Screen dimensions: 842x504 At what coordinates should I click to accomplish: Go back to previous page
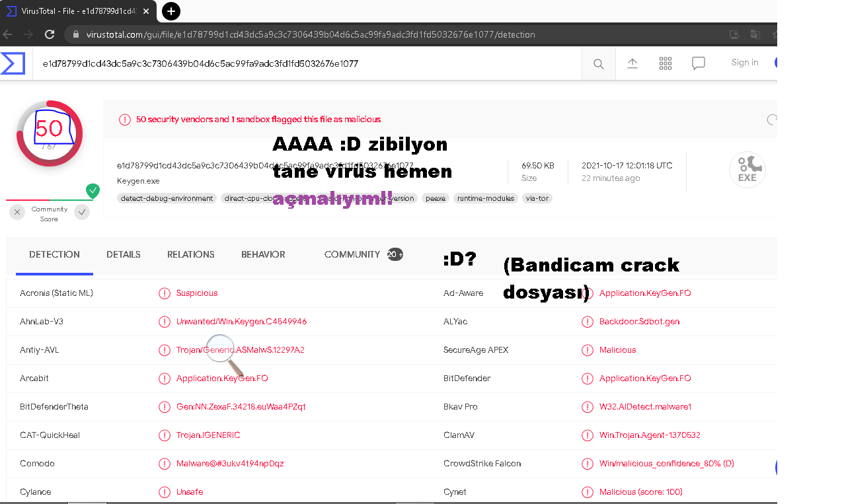pos(8,34)
